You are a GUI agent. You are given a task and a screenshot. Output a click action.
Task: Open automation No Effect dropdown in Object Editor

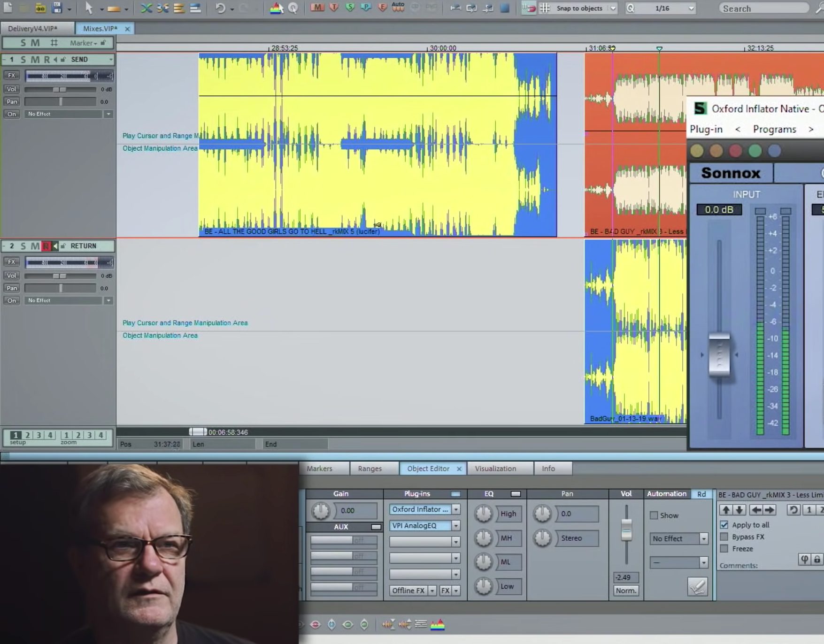click(x=703, y=538)
